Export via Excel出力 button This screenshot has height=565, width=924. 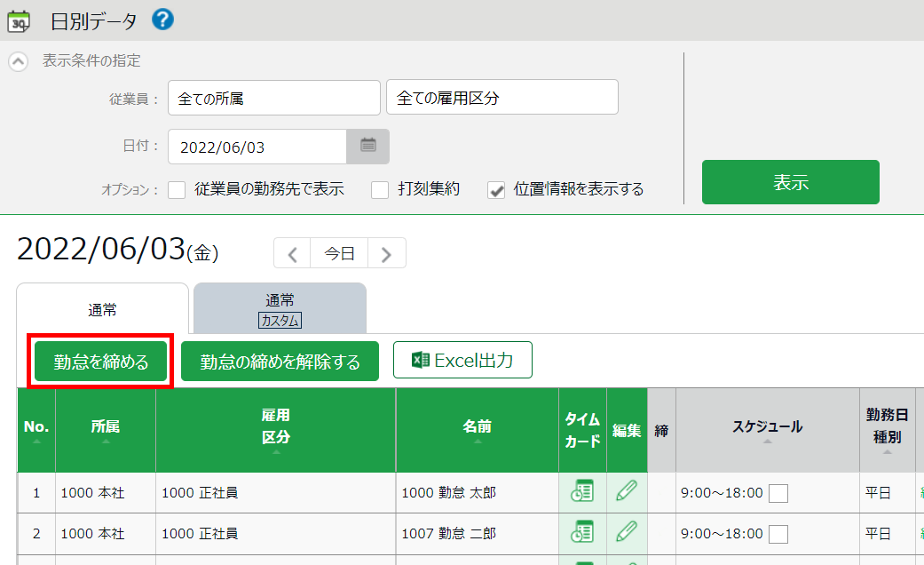point(462,360)
